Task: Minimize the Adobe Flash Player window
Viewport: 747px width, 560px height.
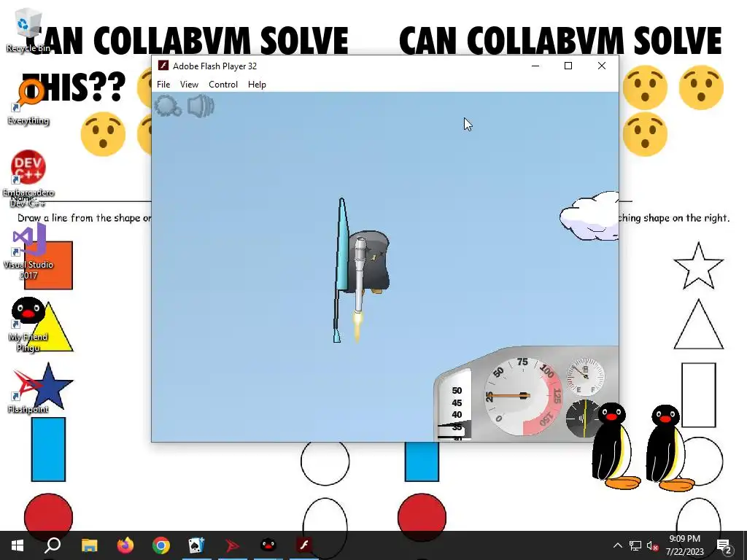Action: coord(535,66)
